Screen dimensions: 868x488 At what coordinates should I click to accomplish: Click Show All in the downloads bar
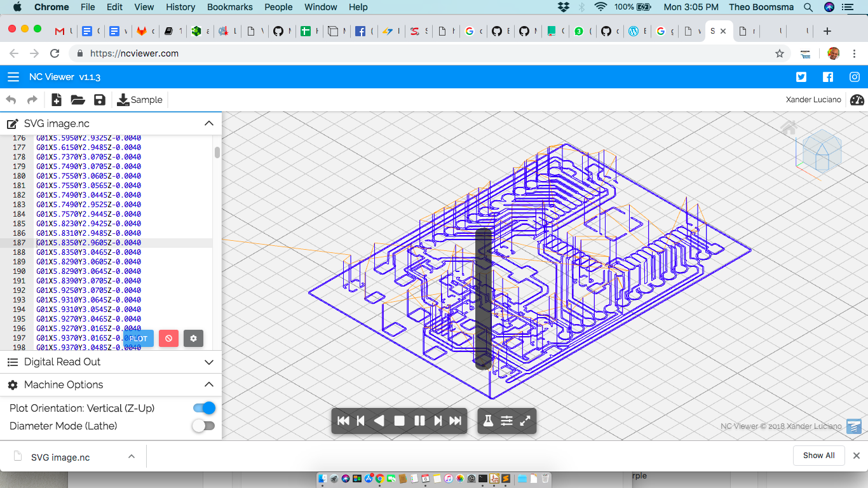(818, 456)
